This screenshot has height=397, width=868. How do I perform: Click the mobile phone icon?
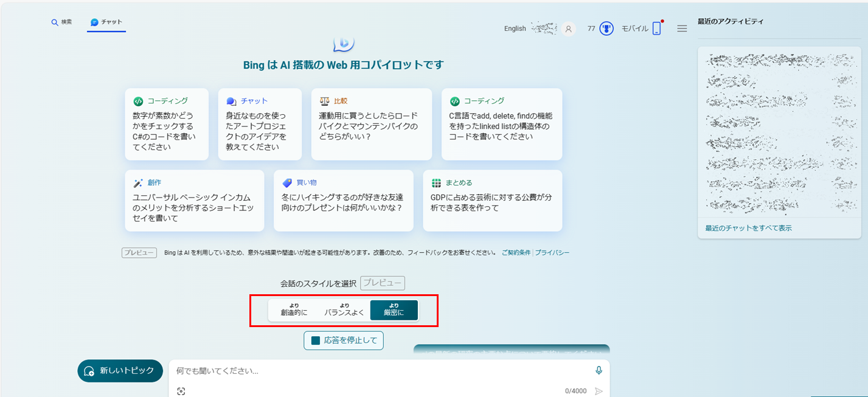656,29
